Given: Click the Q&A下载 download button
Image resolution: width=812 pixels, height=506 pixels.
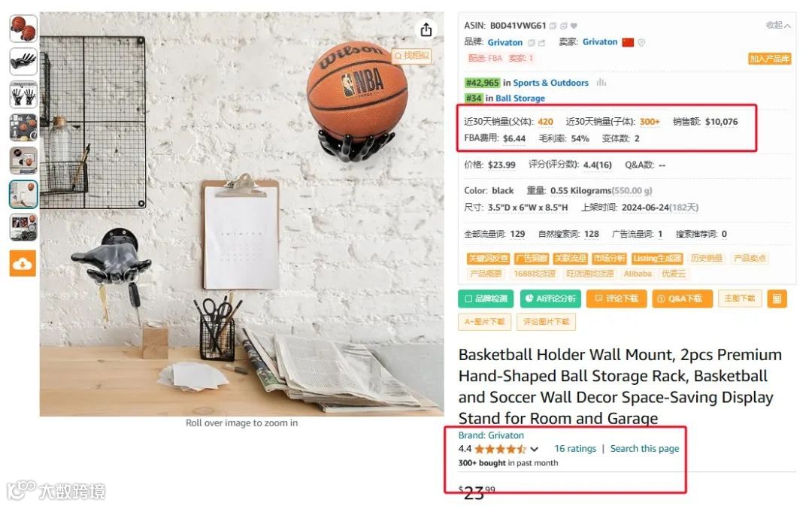Looking at the screenshot, I should pyautogui.click(x=682, y=298).
